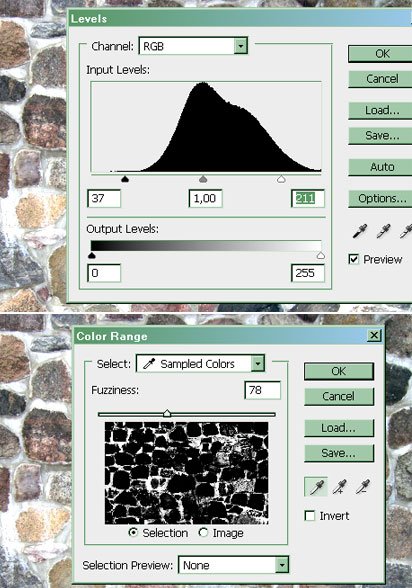This screenshot has width=412, height=588.
Task: Click the Levels histogram graph
Action: [x=206, y=127]
